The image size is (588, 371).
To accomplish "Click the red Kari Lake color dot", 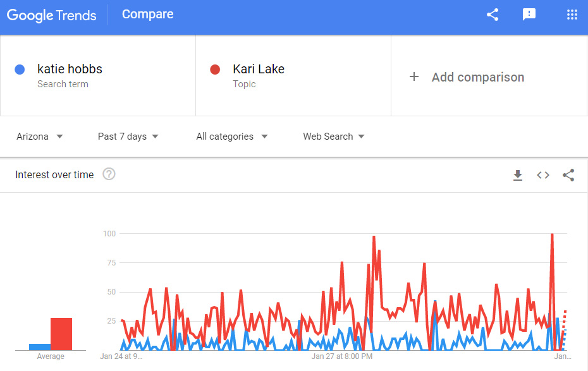I will (215, 70).
